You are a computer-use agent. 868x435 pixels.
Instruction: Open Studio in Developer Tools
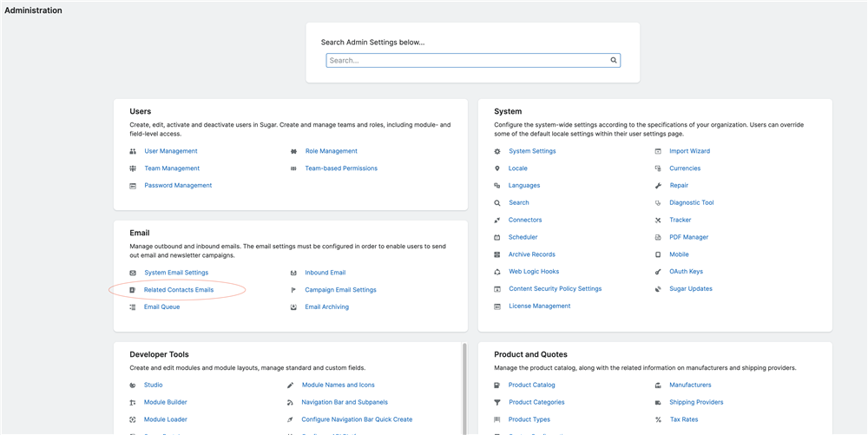(154, 385)
